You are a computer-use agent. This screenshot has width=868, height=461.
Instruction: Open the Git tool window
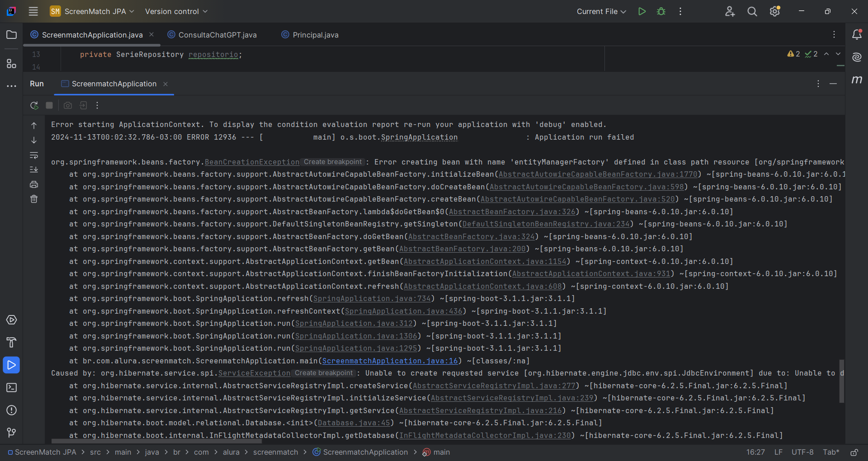(x=11, y=433)
